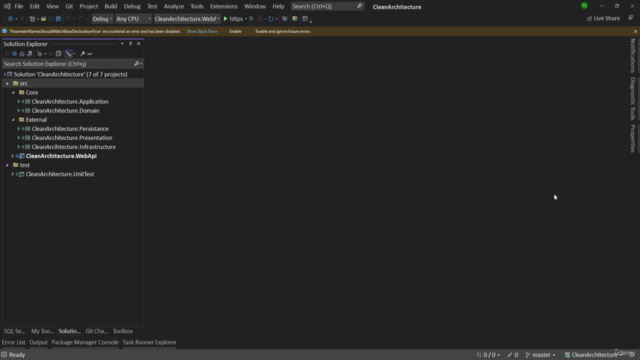
Task: Open the master branch dropdown in status bar
Action: [x=541, y=355]
